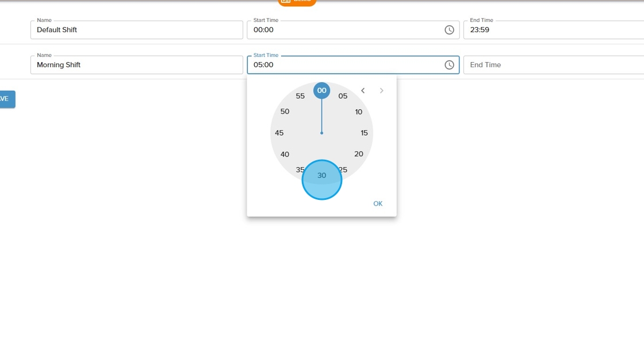Click the Default Shift name field
The width and height of the screenshot is (644, 359).
click(x=137, y=30)
